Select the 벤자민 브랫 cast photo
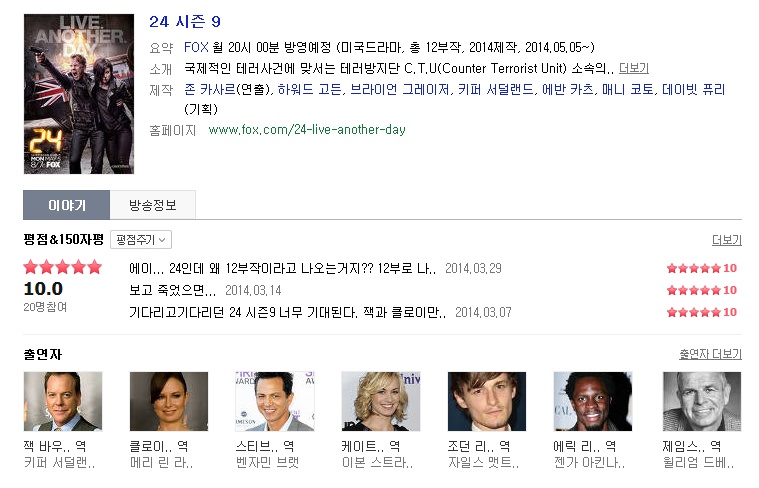 (275, 401)
